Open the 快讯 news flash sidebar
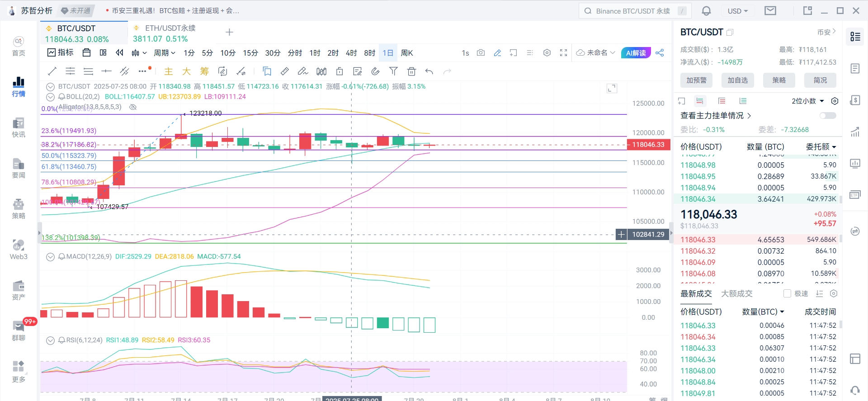Screen dimensions: 868x401 19,127
